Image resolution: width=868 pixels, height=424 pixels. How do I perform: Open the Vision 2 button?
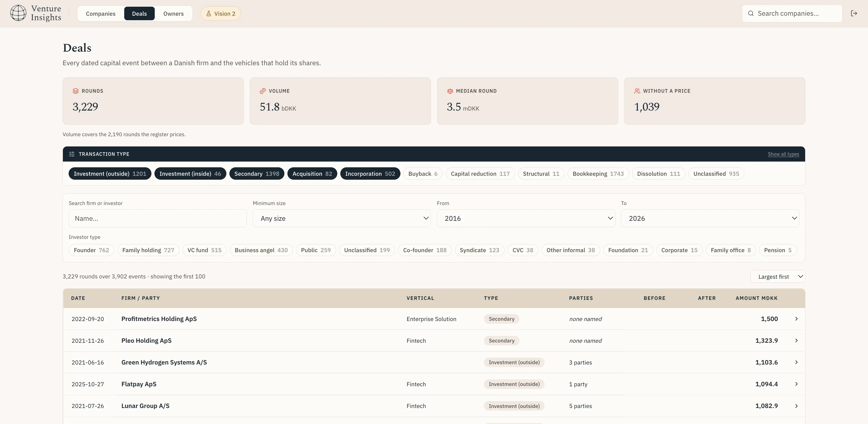tap(220, 14)
